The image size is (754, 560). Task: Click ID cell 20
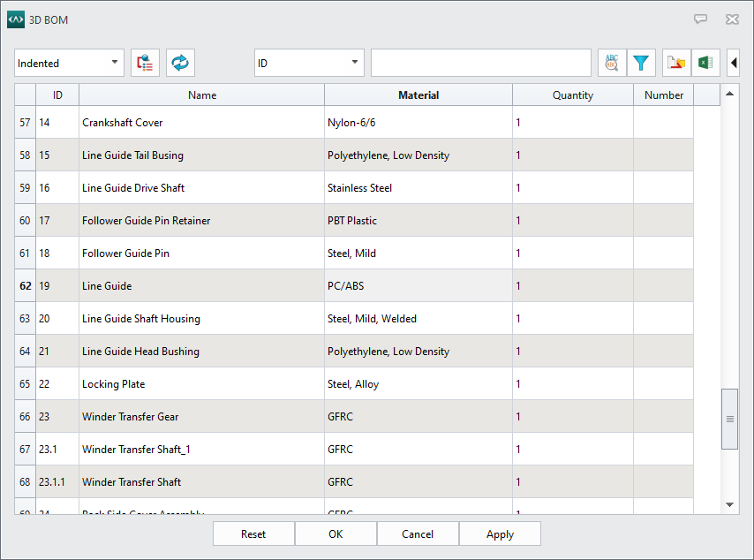click(57, 319)
